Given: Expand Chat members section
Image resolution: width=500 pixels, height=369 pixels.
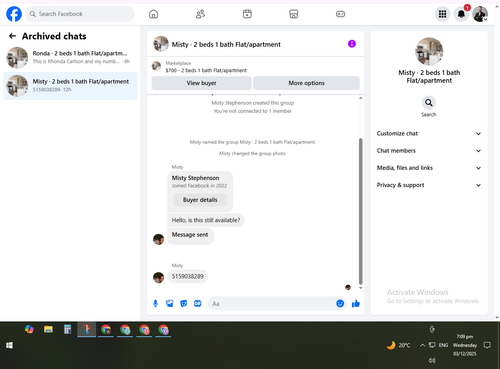Looking at the screenshot, I should pos(429,151).
